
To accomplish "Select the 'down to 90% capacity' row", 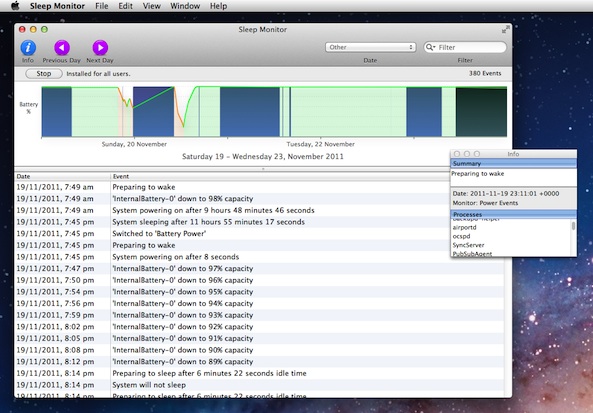I will tap(259, 350).
